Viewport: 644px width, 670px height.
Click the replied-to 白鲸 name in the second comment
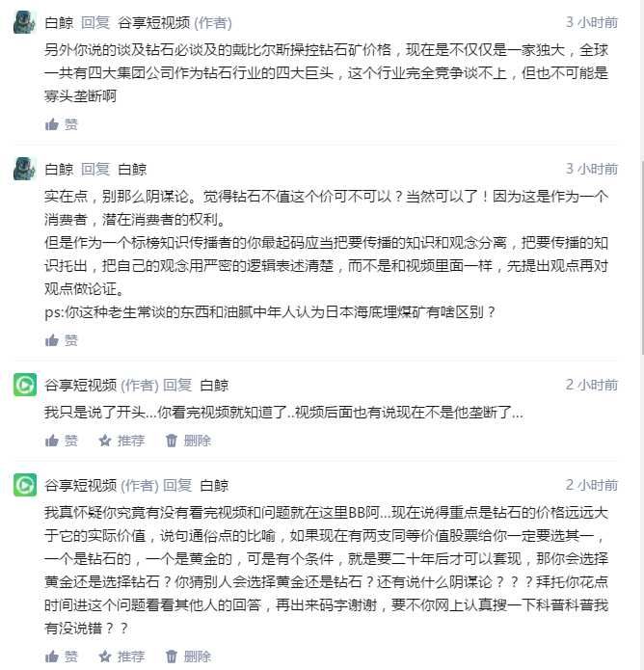pos(133,169)
